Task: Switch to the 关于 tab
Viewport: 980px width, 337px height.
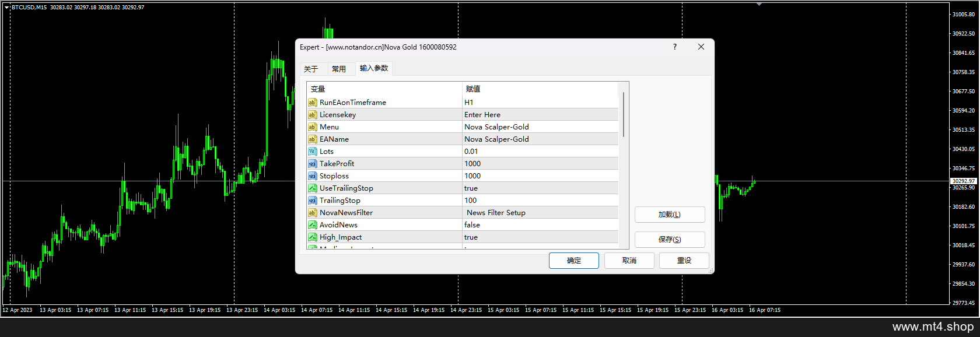Action: 311,69
